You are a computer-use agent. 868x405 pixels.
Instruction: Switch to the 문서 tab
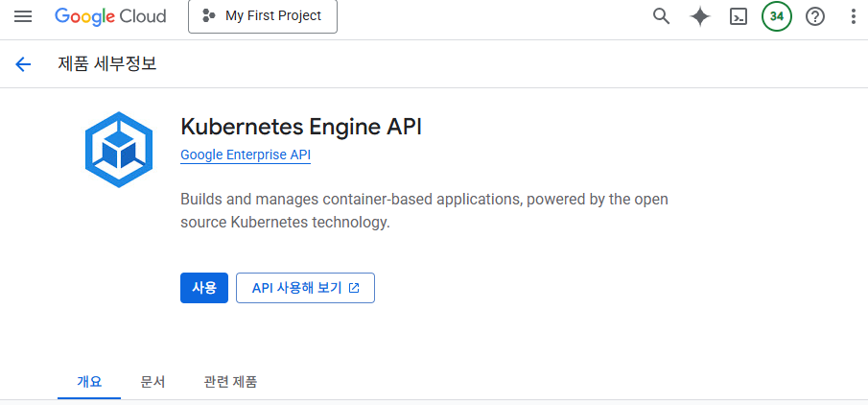point(152,382)
